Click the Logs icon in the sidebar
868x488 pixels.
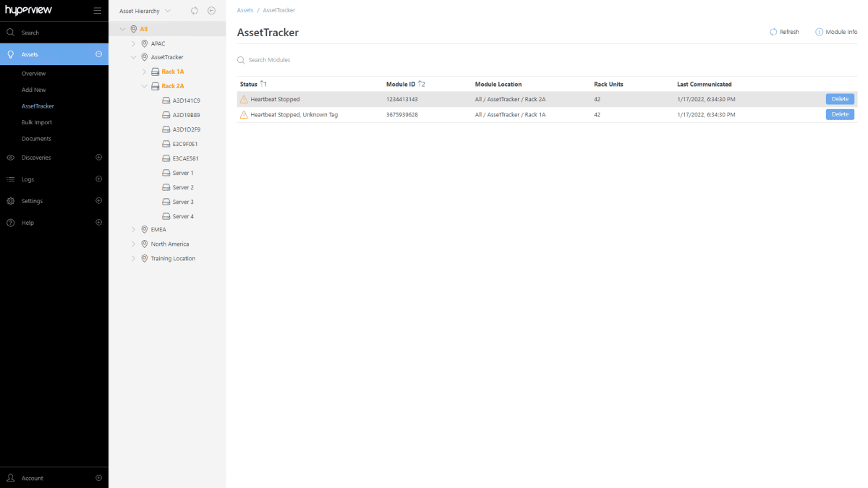(10, 179)
